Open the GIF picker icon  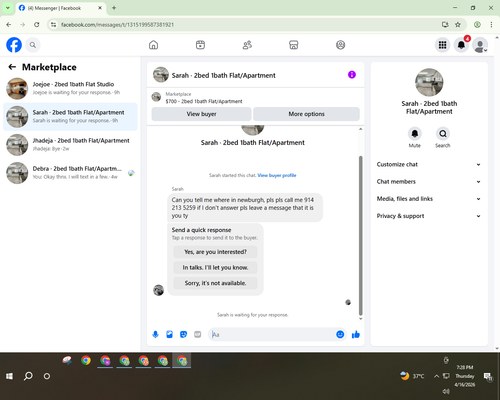(x=198, y=334)
